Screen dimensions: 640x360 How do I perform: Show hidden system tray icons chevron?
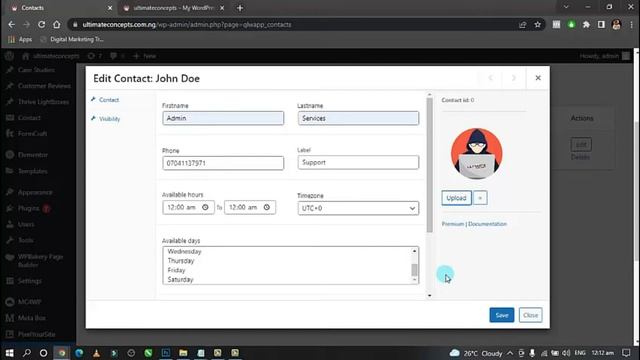tap(510, 353)
